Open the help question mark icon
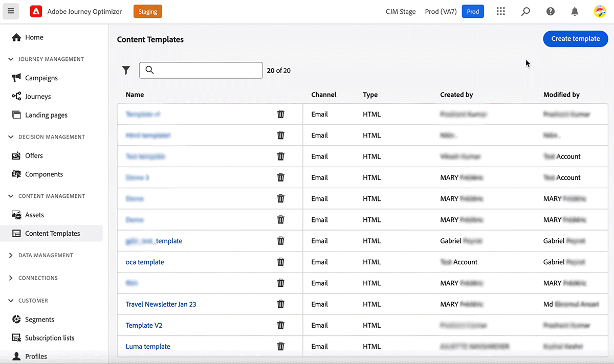Screen dimensions: 614x364 tap(551, 11)
